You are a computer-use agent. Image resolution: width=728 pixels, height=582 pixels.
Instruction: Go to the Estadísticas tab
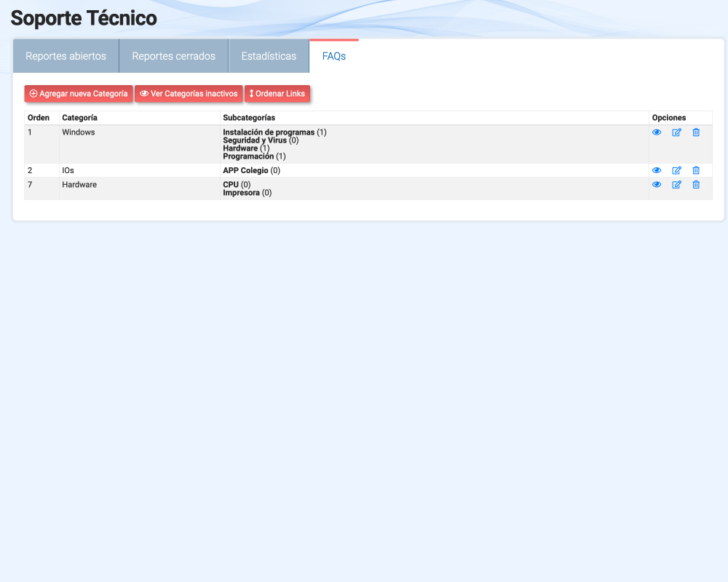[269, 56]
